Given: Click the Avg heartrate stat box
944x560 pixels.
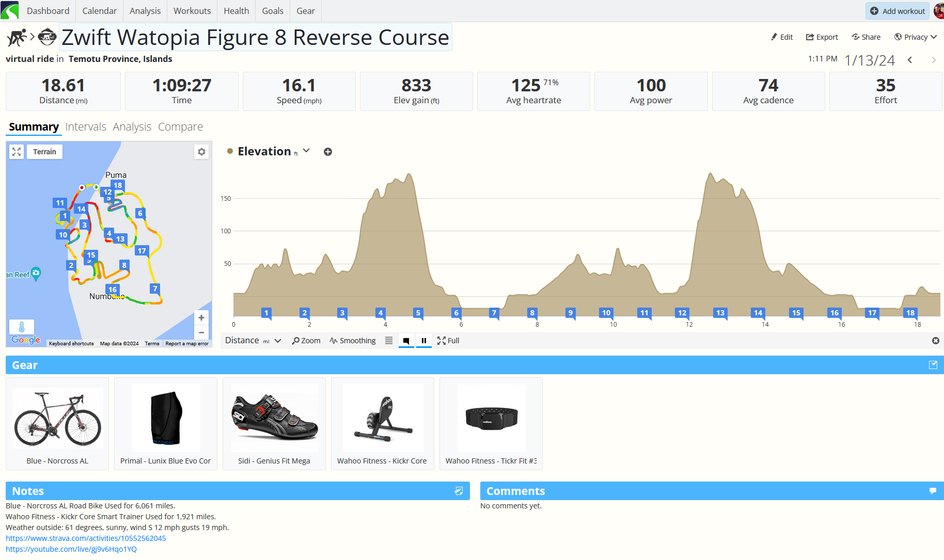Looking at the screenshot, I should coord(533,91).
